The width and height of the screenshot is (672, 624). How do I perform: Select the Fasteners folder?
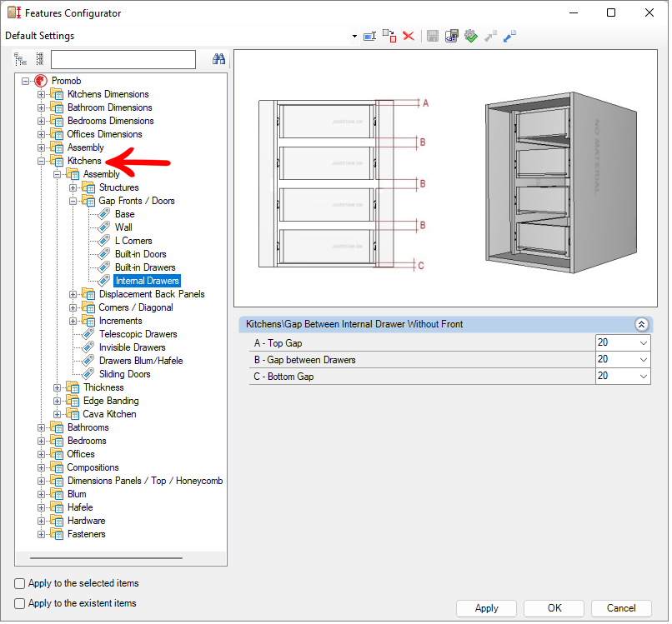point(86,534)
